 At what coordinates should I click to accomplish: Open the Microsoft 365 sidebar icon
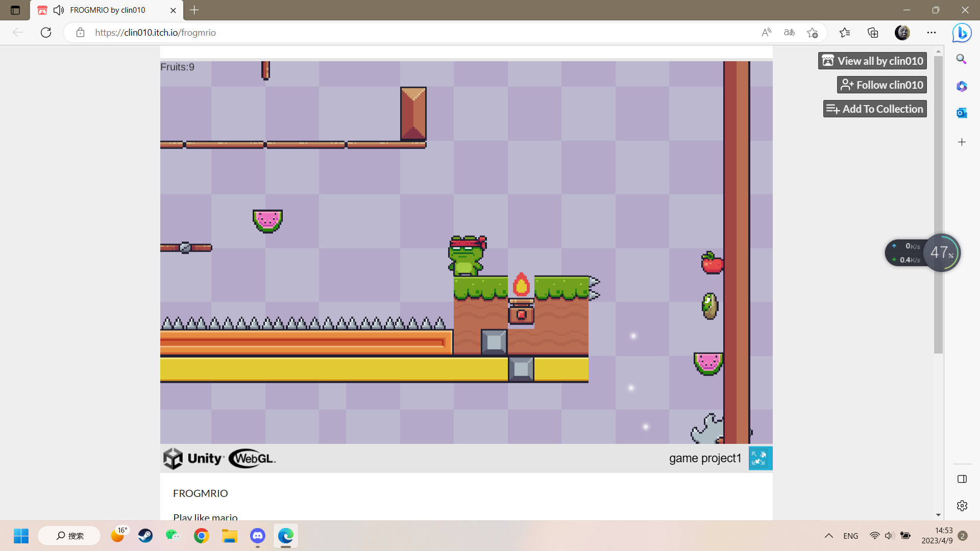click(962, 86)
